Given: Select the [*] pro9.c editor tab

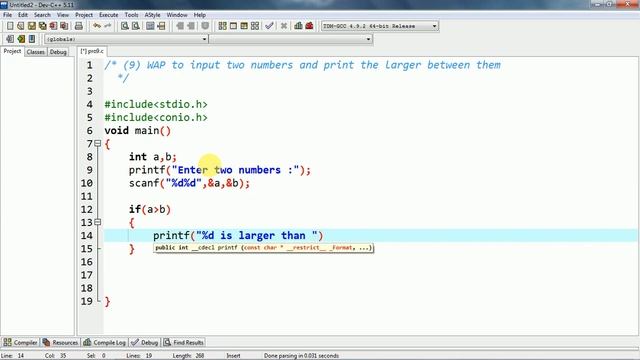Looking at the screenshot, I should (x=92, y=51).
